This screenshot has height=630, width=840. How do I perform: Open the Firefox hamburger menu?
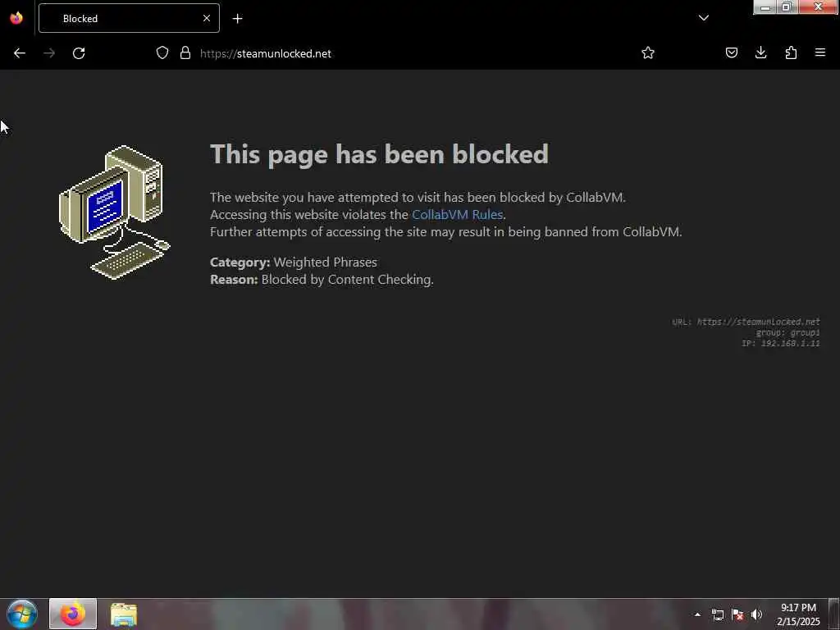(819, 52)
